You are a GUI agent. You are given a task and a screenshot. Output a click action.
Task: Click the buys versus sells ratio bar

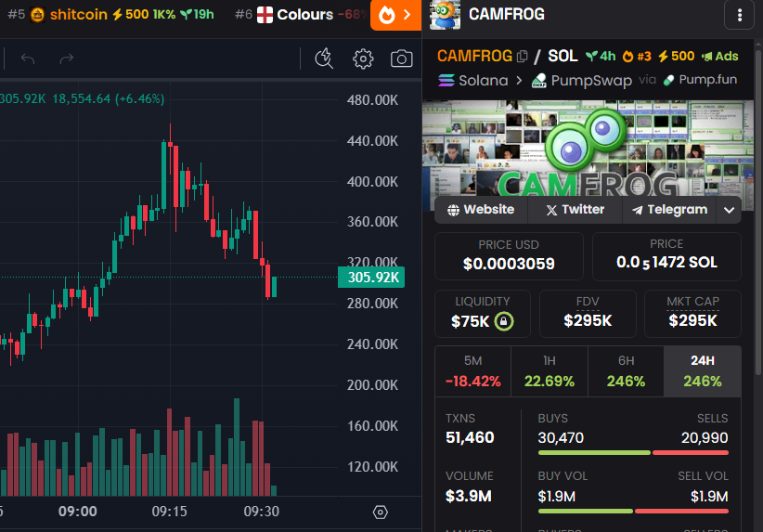633,453
